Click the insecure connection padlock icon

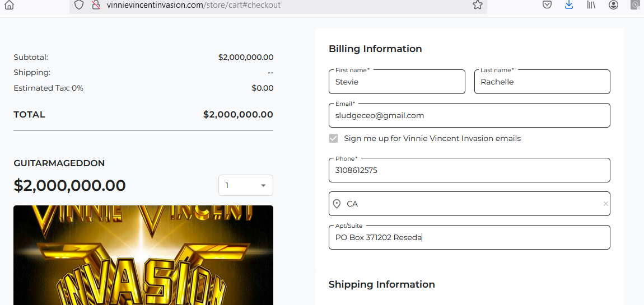click(96, 5)
